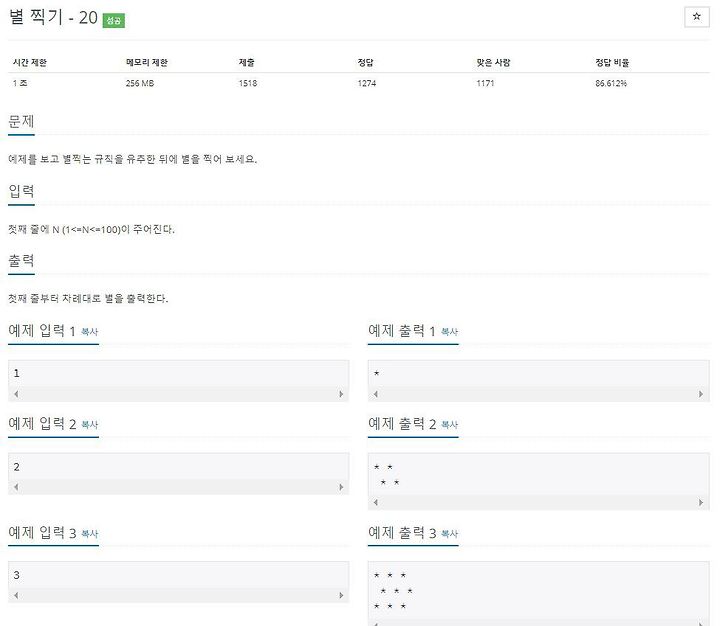Click the example input 1 code box
The height and width of the screenshot is (626, 720).
click(179, 381)
